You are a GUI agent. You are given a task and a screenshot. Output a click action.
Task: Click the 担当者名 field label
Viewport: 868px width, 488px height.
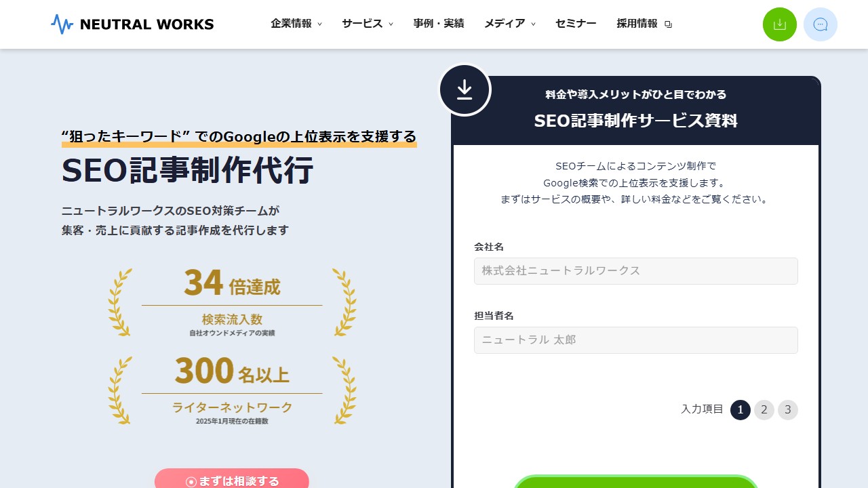[x=494, y=316]
